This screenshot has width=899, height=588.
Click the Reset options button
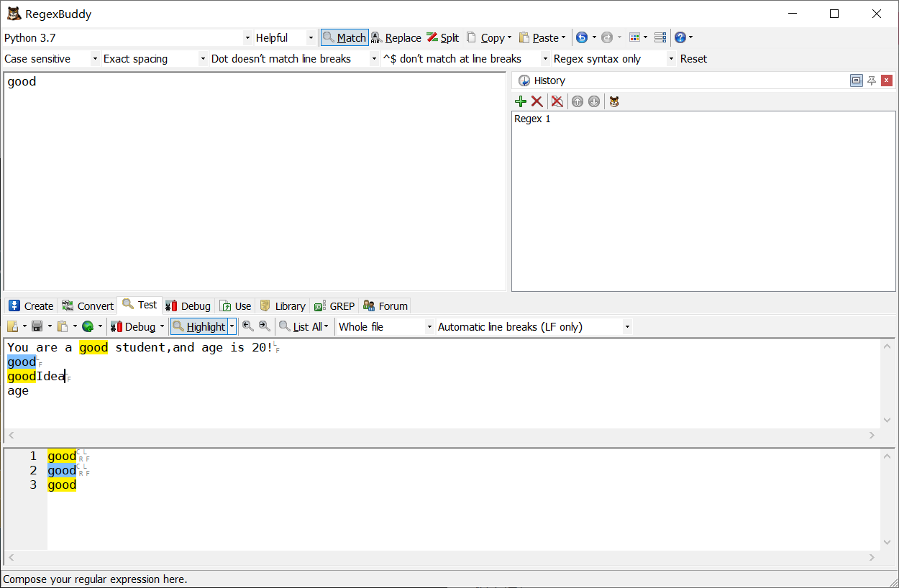(x=693, y=59)
